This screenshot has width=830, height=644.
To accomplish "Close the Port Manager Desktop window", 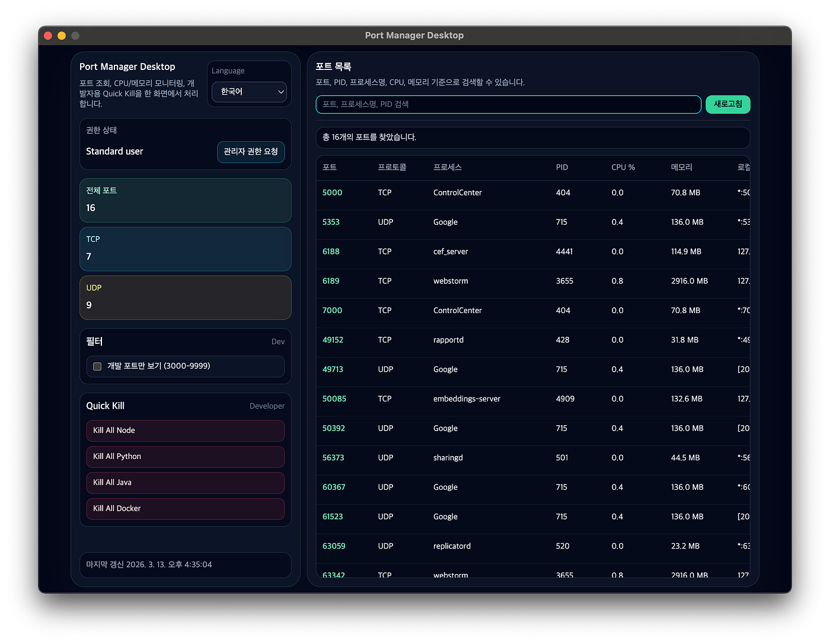I will pos(49,36).
